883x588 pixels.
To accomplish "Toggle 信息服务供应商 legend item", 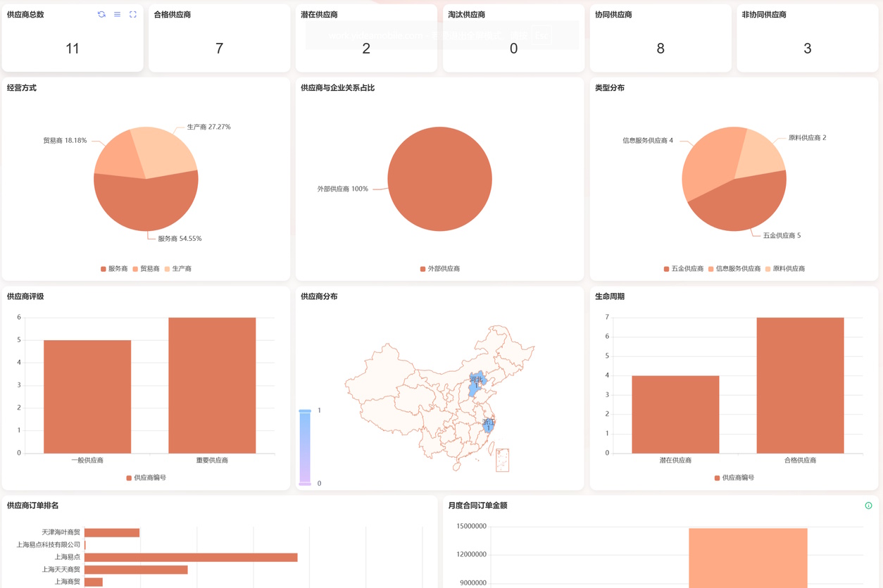I will click(x=734, y=269).
